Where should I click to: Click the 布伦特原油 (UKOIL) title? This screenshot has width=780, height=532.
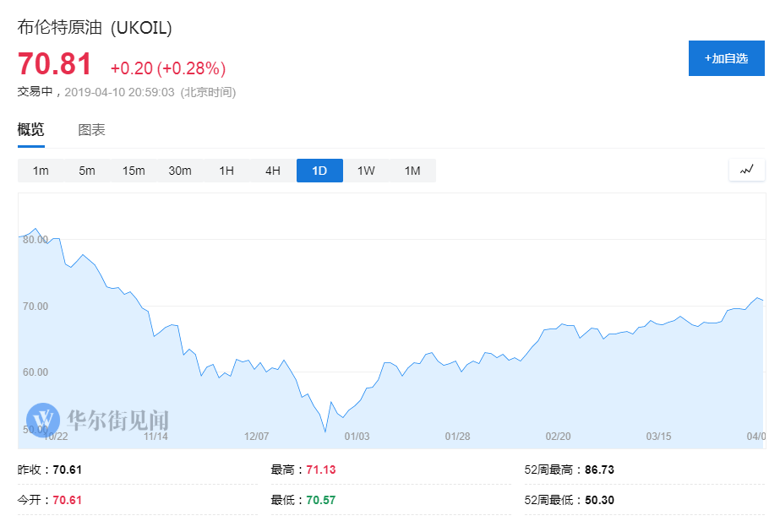pos(95,28)
